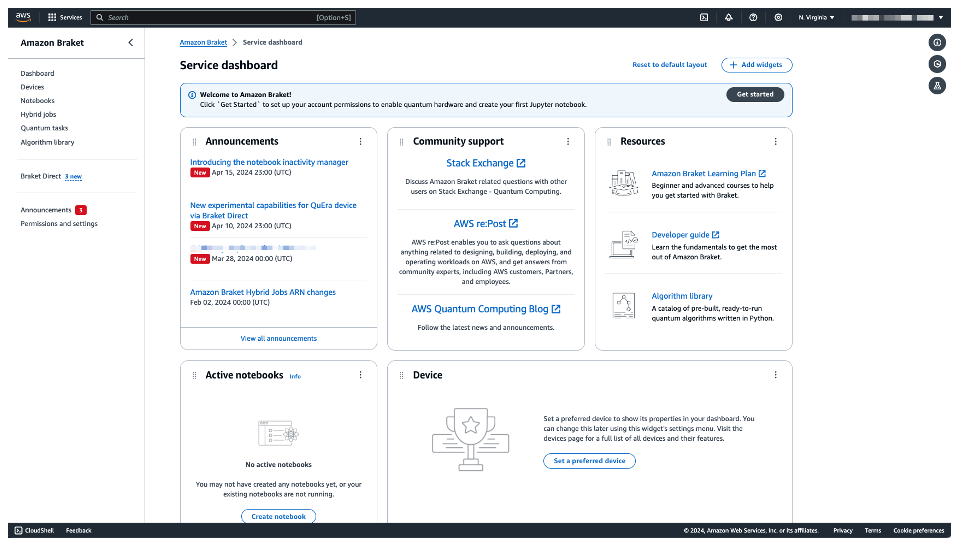Open Announcements in side navigation
958x546 pixels.
coord(46,210)
